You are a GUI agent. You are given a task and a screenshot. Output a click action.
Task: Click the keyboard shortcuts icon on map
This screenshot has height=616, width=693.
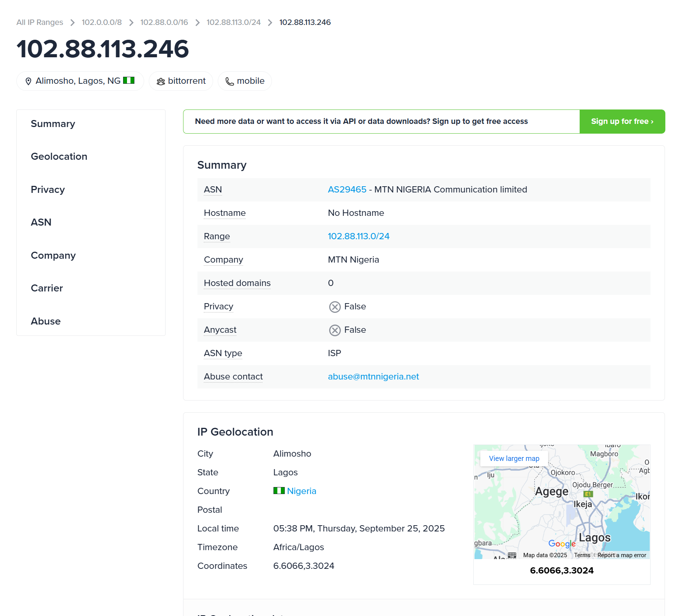pyautogui.click(x=512, y=555)
